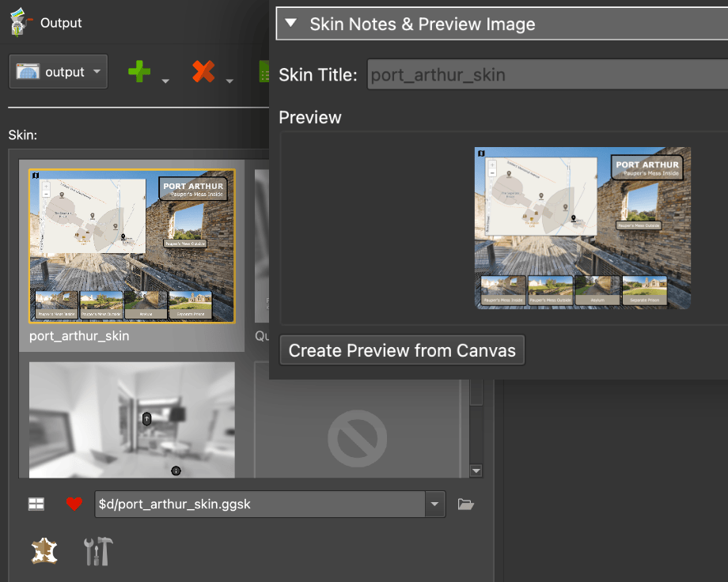The image size is (728, 582).
Task: Click the Output panel title
Action: (x=60, y=23)
